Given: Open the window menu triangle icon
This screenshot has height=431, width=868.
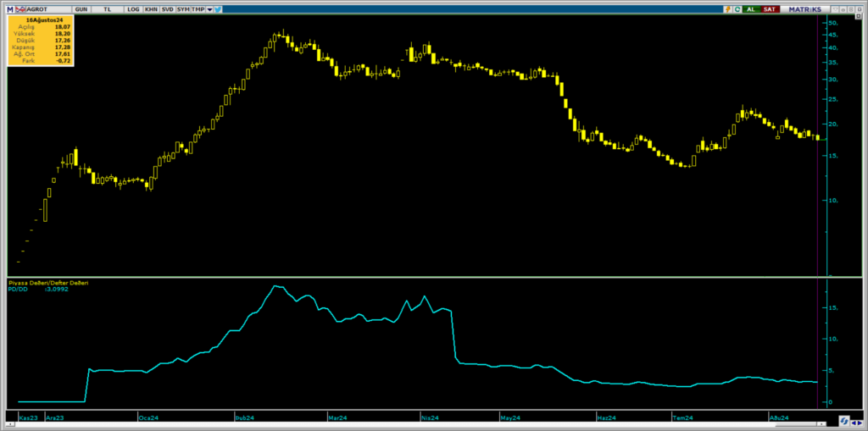Looking at the screenshot, I should point(835,9).
